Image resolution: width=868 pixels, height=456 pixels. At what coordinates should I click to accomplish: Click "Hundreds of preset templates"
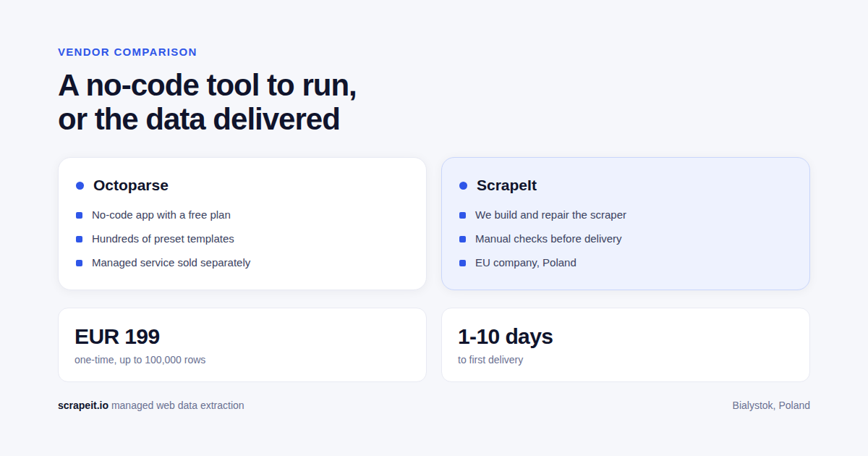point(163,239)
